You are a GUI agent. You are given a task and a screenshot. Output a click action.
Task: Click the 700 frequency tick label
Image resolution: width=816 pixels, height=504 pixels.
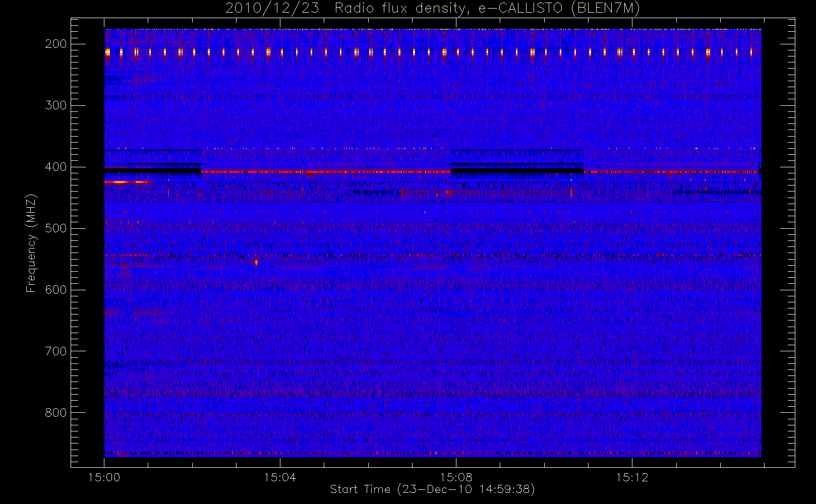click(55, 351)
